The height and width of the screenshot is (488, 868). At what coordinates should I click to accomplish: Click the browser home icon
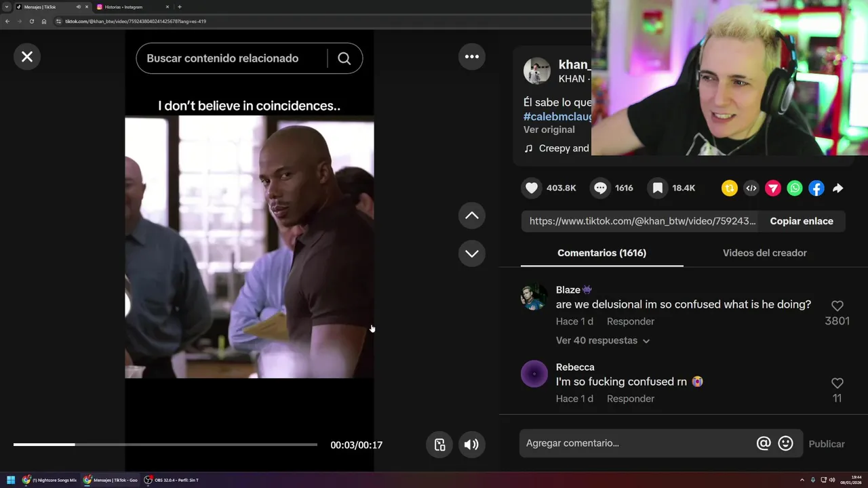pyautogui.click(x=44, y=21)
